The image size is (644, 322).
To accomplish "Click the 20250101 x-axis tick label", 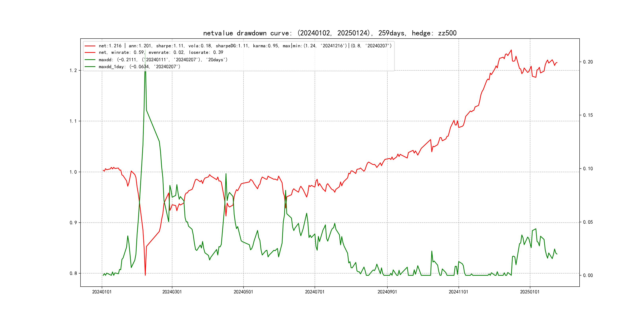I will (x=530, y=292).
